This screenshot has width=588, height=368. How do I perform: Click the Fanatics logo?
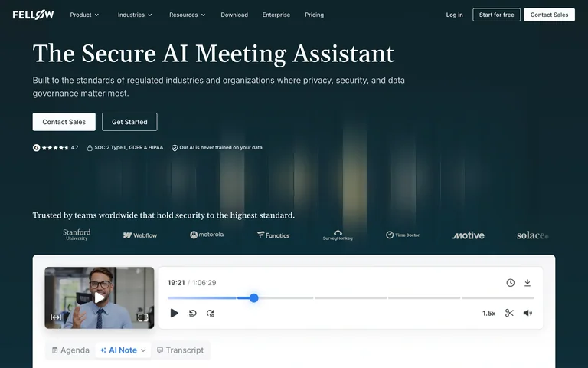[x=273, y=235]
